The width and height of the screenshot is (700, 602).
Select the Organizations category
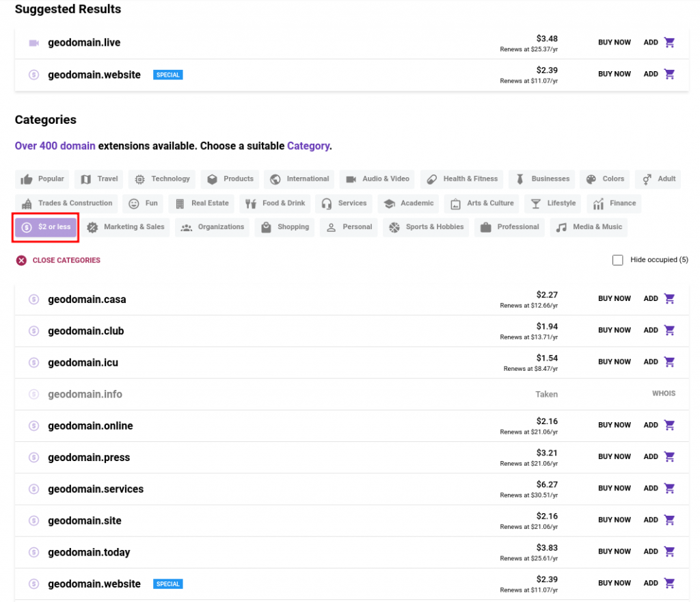212,227
